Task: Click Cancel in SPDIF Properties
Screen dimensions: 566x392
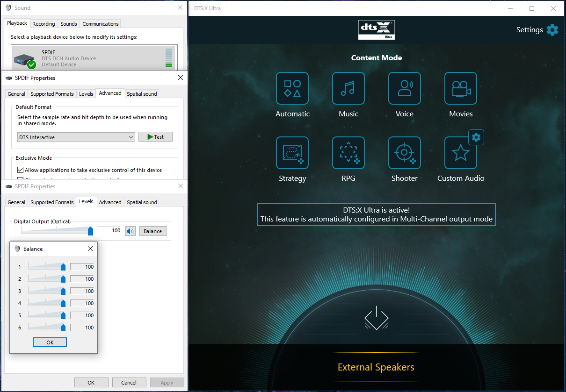Action: pos(129,383)
